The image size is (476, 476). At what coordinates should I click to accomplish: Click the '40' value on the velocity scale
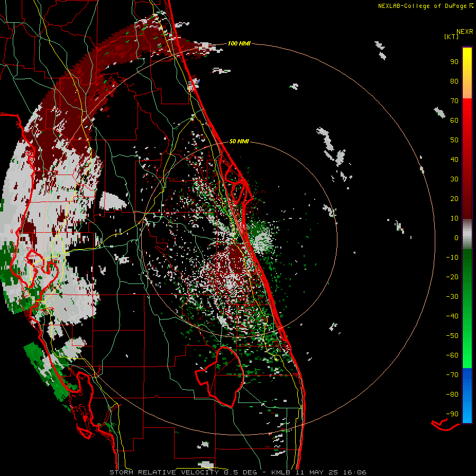[x=454, y=159]
